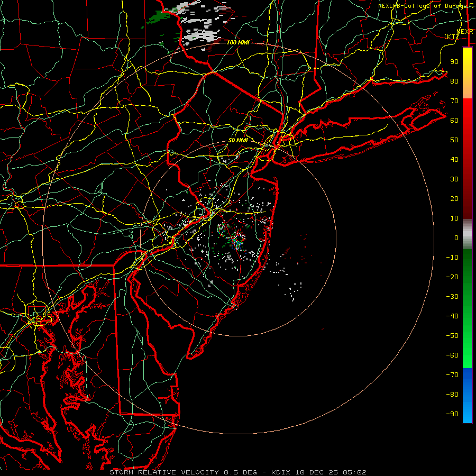476x476 pixels.
Task: Click the -60 value on the velocity scale
Action: 452,355
